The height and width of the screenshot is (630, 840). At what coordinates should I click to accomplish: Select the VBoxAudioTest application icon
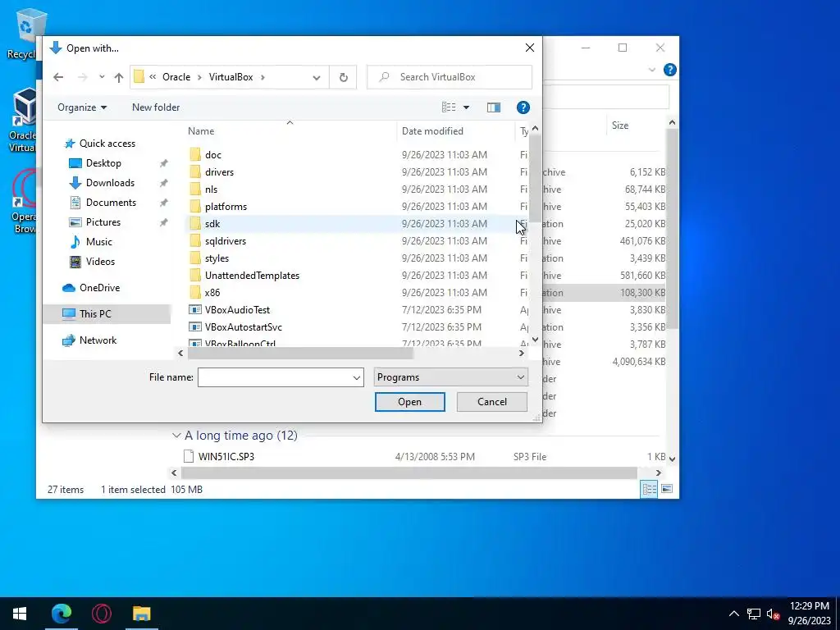[195, 309]
